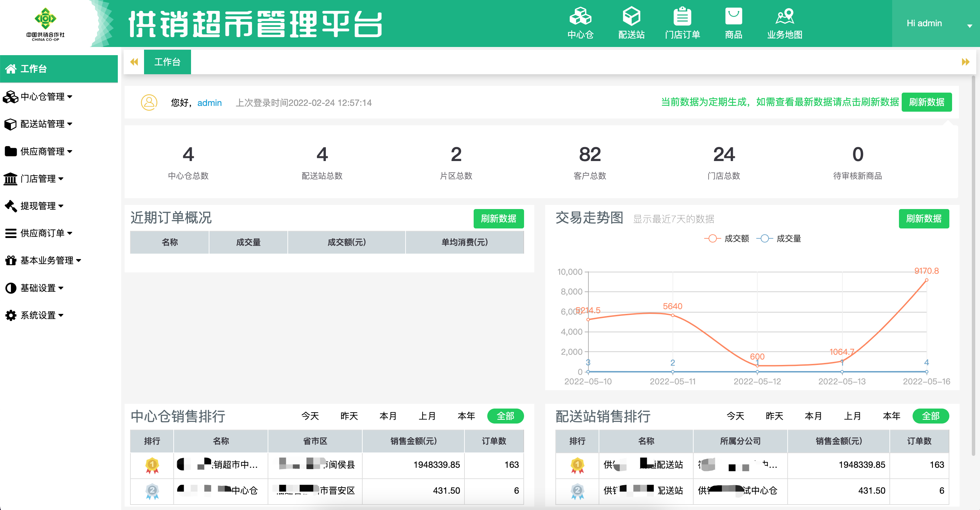Toggle 成交额 series in chart legend
980x510 pixels.
click(726, 238)
